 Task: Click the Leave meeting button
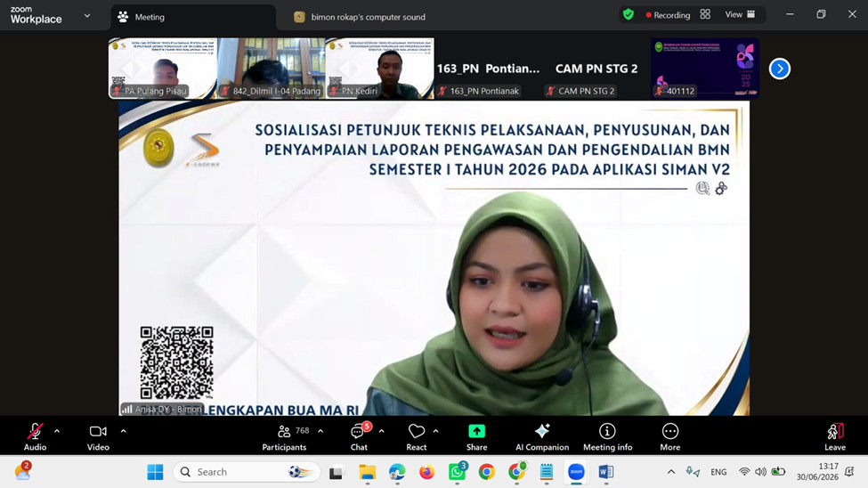click(x=835, y=436)
